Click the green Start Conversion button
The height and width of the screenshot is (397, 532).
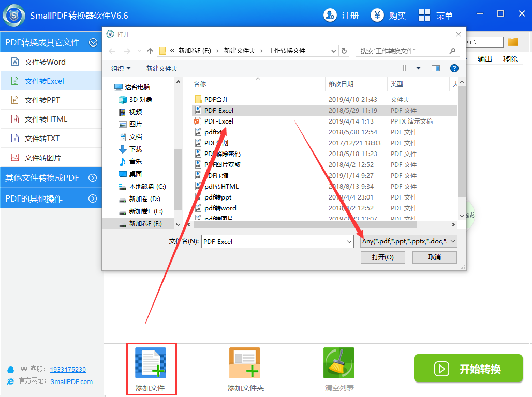(468, 369)
